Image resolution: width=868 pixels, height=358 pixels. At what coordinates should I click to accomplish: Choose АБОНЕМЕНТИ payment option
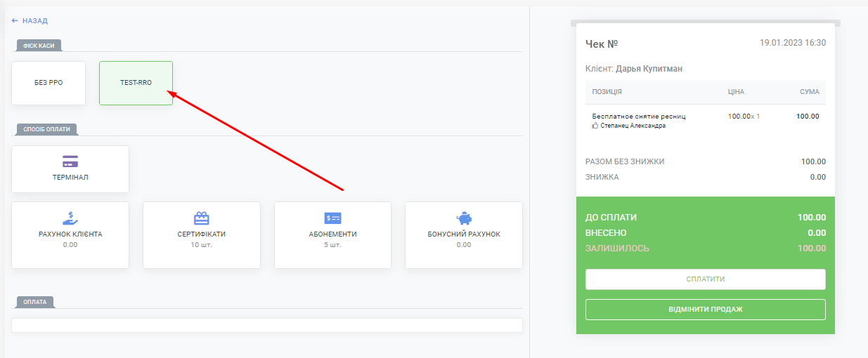point(332,235)
